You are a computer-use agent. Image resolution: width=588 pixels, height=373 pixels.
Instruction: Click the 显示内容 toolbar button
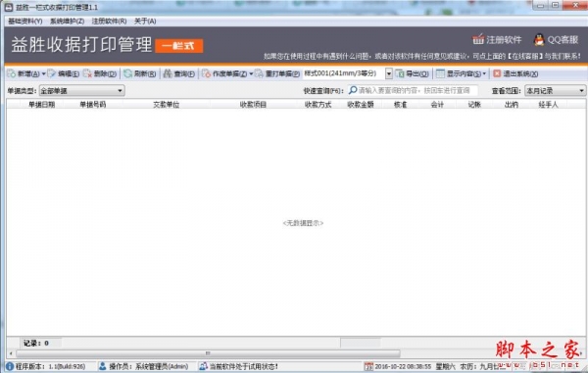[459, 73]
